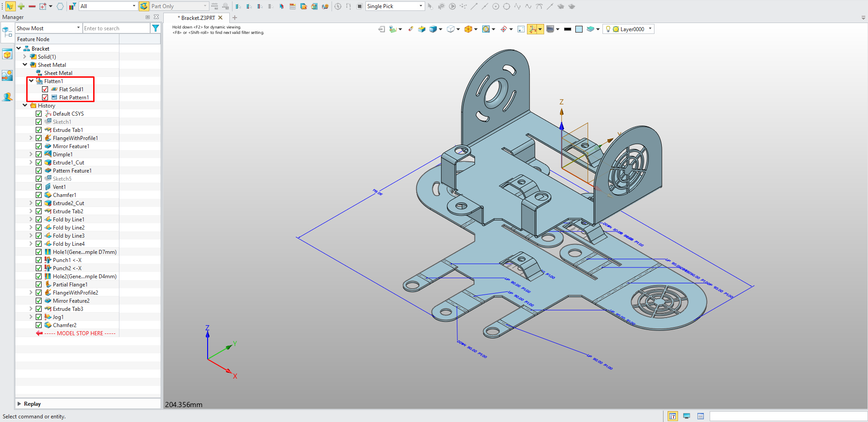Click the monitor icon in status bar
This screenshot has width=868, height=422.
click(687, 416)
